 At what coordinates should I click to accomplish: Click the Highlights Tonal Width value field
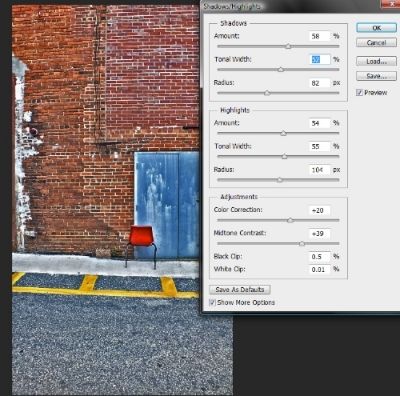[x=319, y=146]
